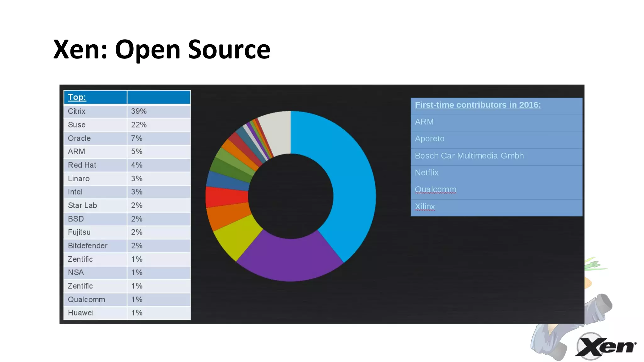Viewport: 644px width, 362px height.
Task: Select the 'Intel' table cell
Action: 95,192
